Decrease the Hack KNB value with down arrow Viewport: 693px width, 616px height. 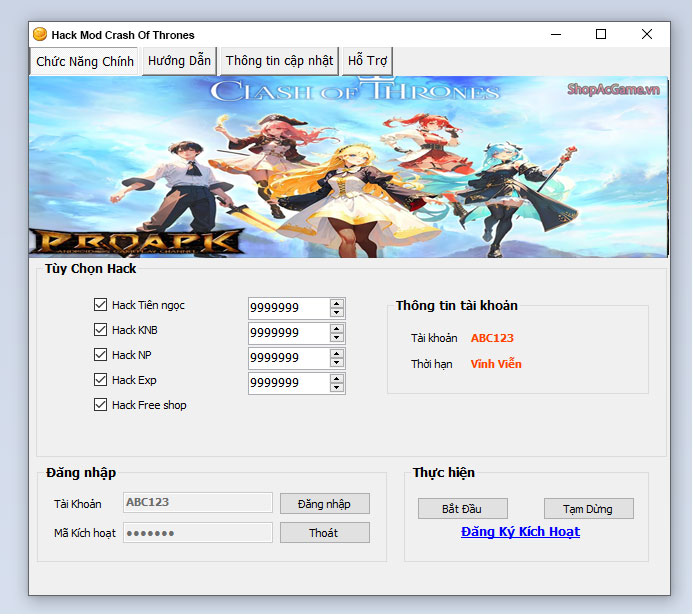[x=337, y=338]
